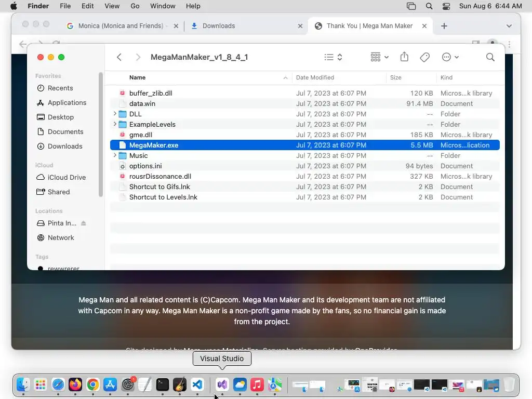Launch Google Chrome from the Dock
532x399 pixels.
[x=92, y=384]
